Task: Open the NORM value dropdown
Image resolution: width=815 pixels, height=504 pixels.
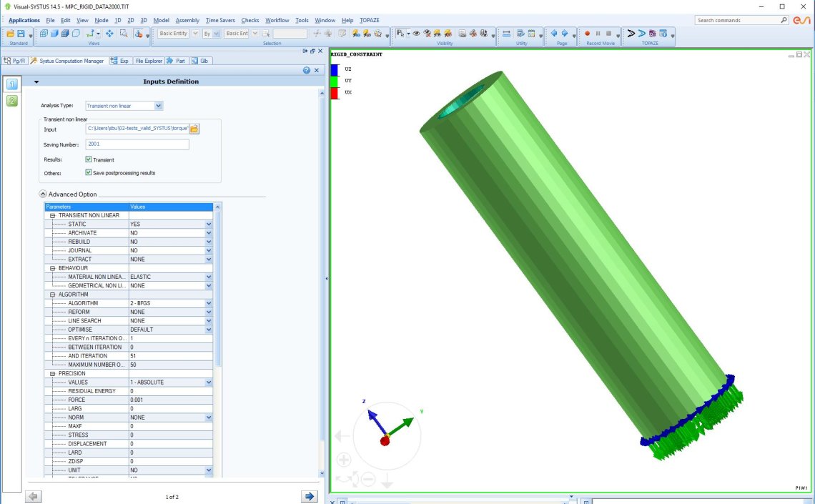Action: (209, 417)
